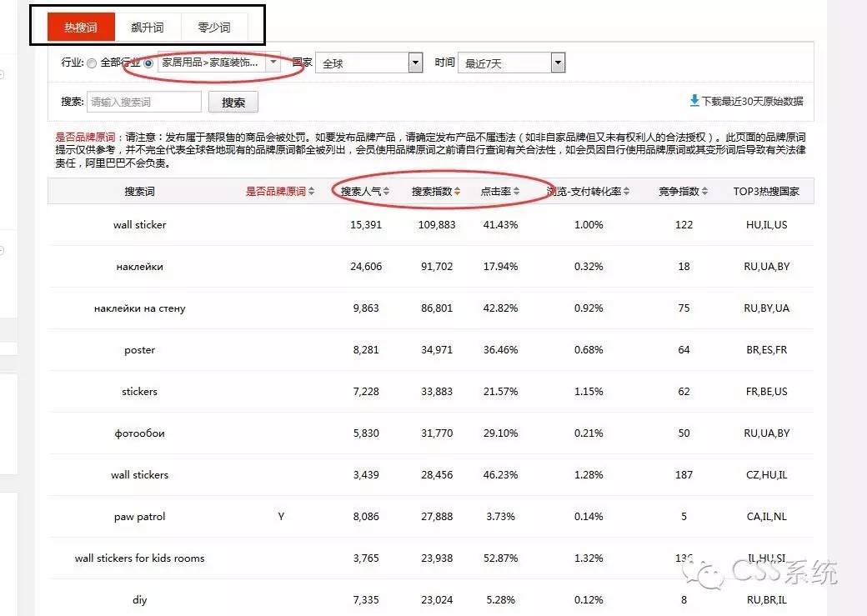
Task: Click the CZ,HU,IL countries cell
Action: (766, 474)
